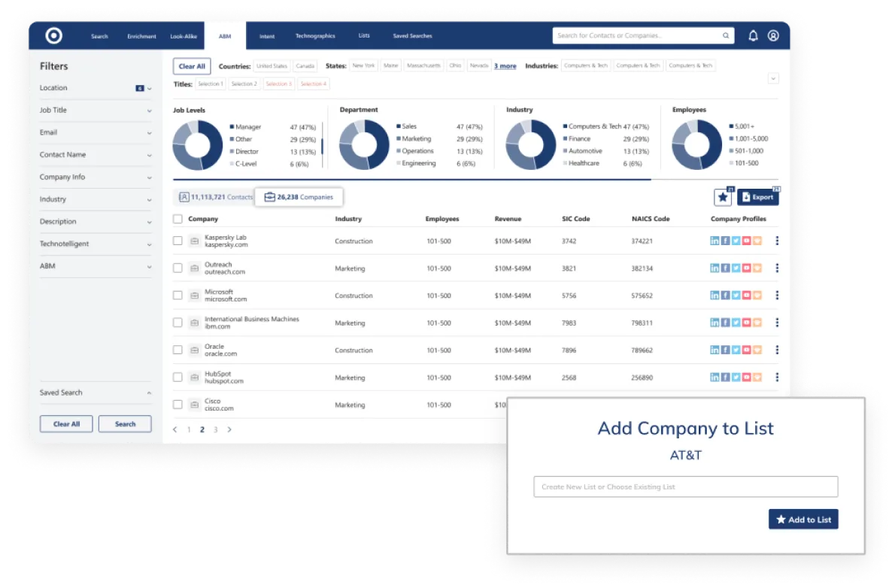The height and width of the screenshot is (588, 892).
Task: Focus the contacts or companies search box
Action: pos(643,36)
